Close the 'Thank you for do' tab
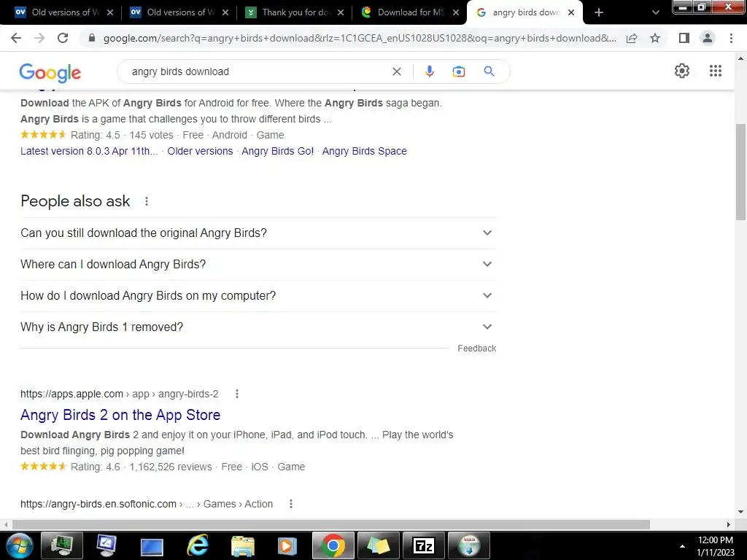 click(x=341, y=12)
